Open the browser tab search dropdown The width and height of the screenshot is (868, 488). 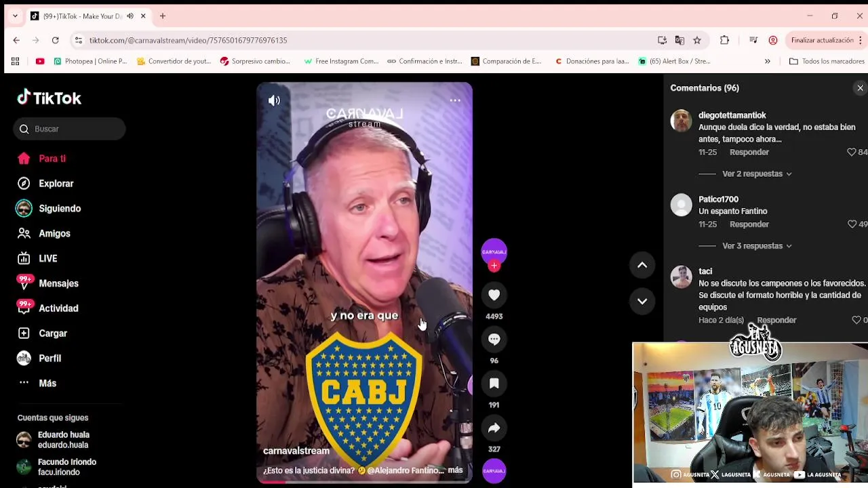tap(15, 16)
